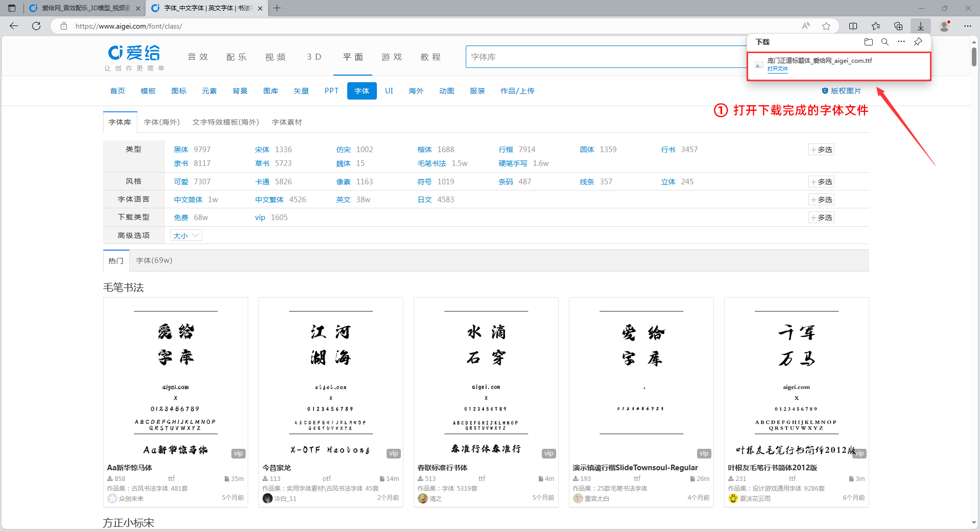Open more options in the downloads panel

tap(901, 42)
